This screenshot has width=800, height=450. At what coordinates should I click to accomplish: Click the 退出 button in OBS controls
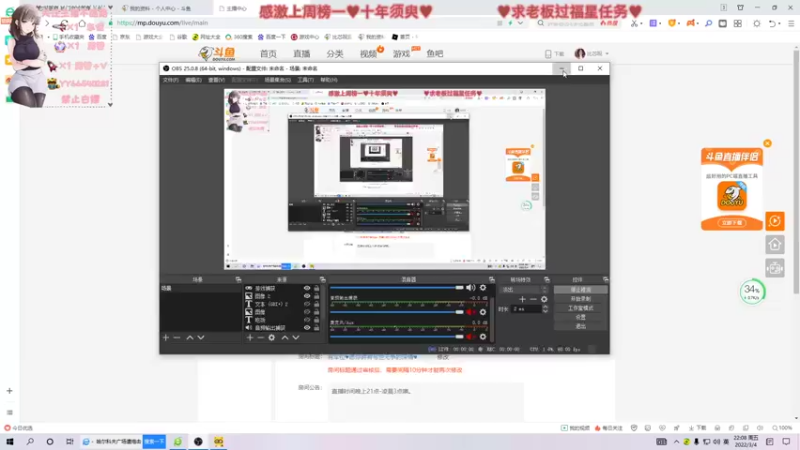[x=581, y=327]
